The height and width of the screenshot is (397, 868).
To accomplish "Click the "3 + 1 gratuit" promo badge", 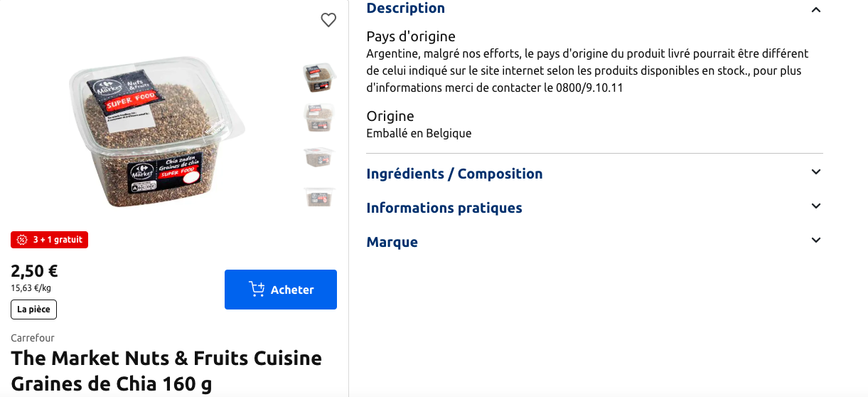I will pos(49,240).
